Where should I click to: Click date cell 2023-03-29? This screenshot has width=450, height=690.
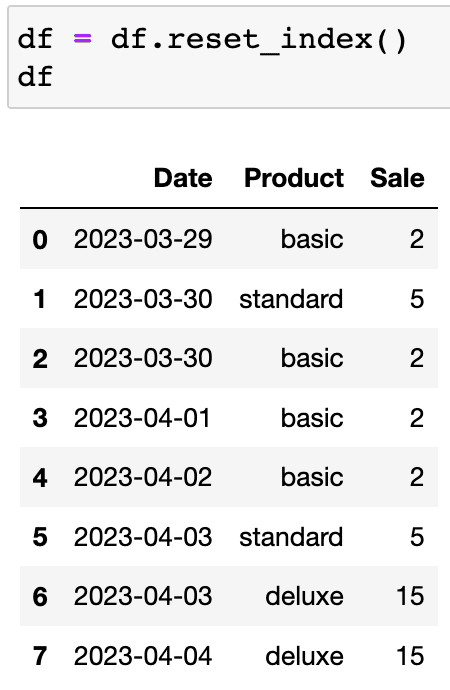143,239
